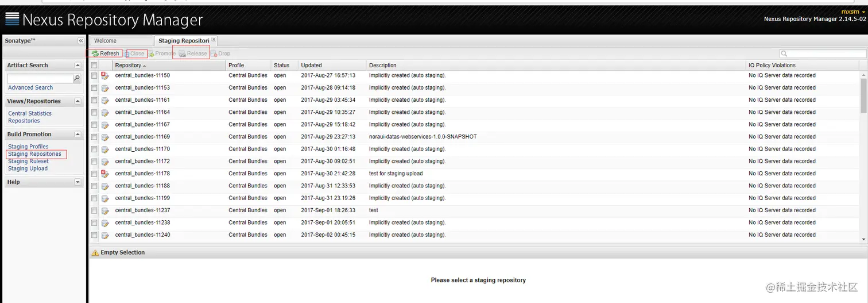
Task: Click the artifact search magnifier icon
Action: click(77, 78)
